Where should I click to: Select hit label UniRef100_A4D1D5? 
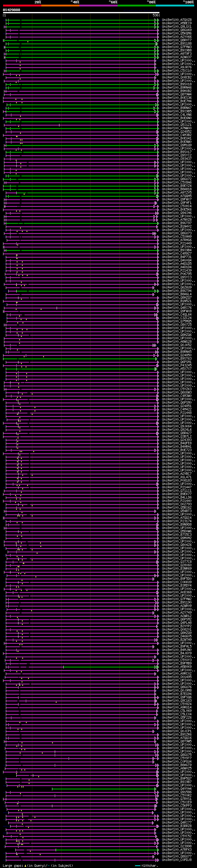[x=177, y=264]
